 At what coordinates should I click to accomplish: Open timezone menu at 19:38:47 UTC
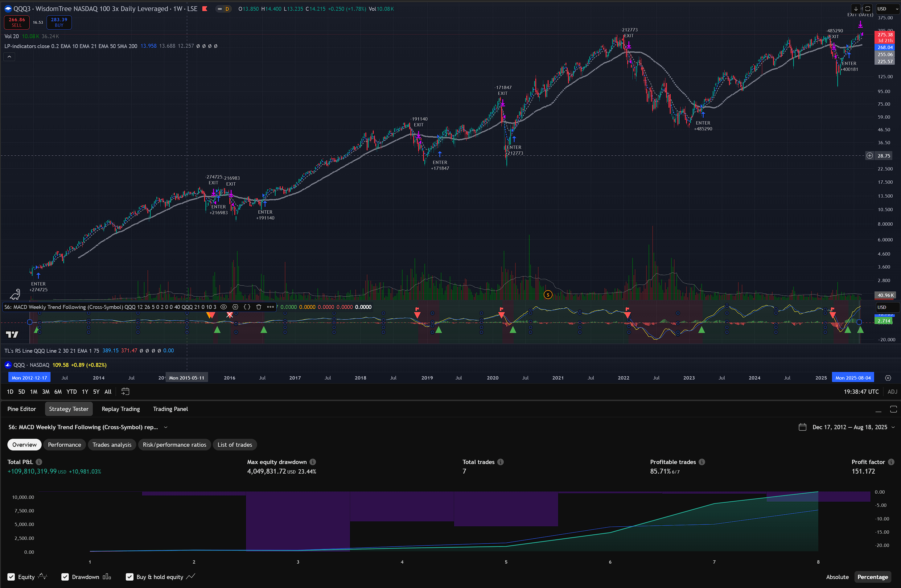coord(861,392)
